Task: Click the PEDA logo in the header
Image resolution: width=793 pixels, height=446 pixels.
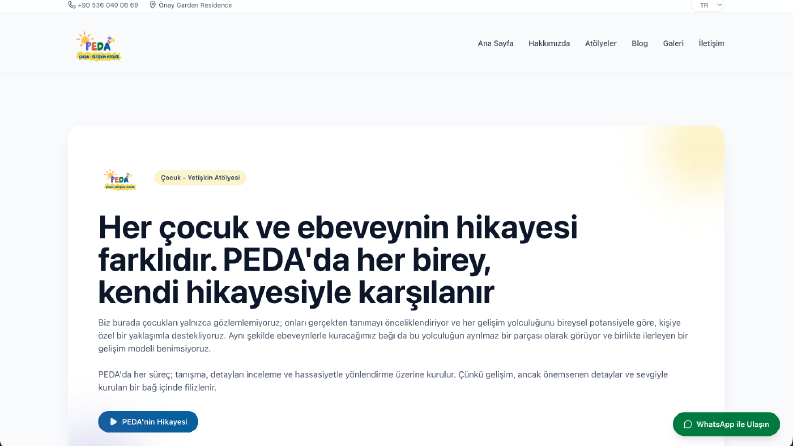Action: (99, 46)
